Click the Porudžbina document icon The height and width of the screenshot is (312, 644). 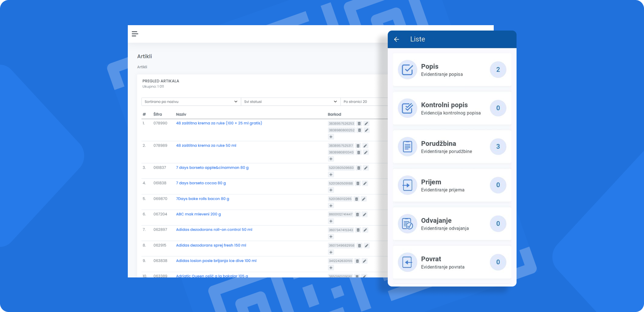pyautogui.click(x=407, y=147)
